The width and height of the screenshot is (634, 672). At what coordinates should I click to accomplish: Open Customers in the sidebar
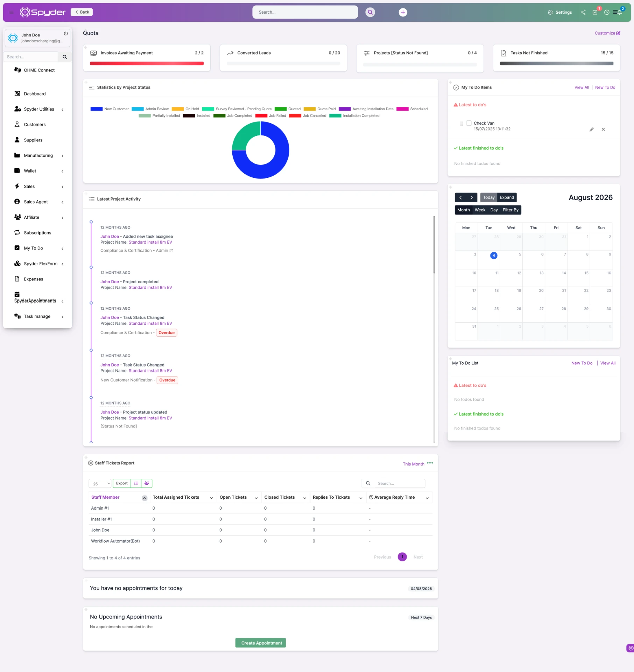pyautogui.click(x=35, y=125)
